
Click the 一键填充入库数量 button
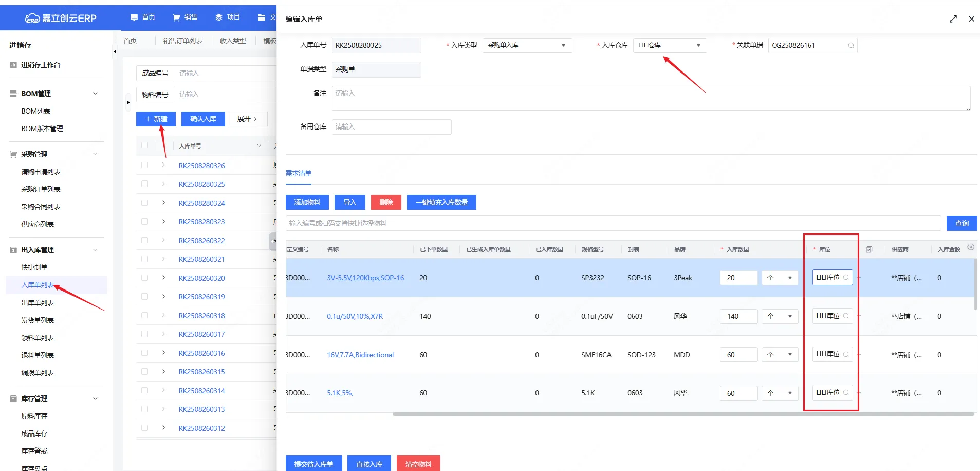coord(441,202)
